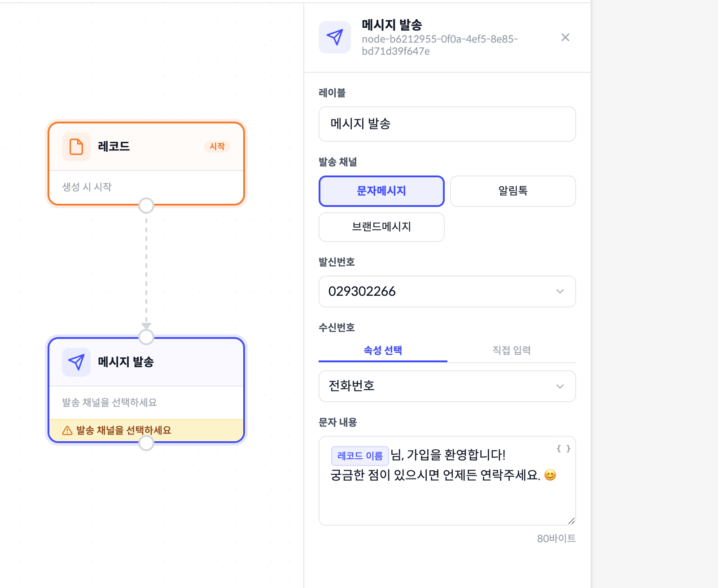
Task: Expand the 전화번호 attribute dropdown
Action: pos(447,386)
